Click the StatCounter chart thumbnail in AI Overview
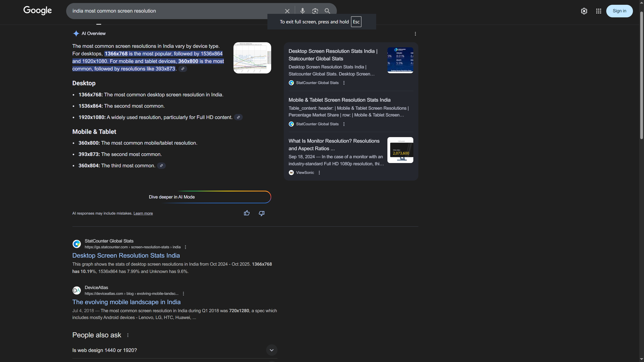Viewport: 644px width, 362px height. point(252,58)
